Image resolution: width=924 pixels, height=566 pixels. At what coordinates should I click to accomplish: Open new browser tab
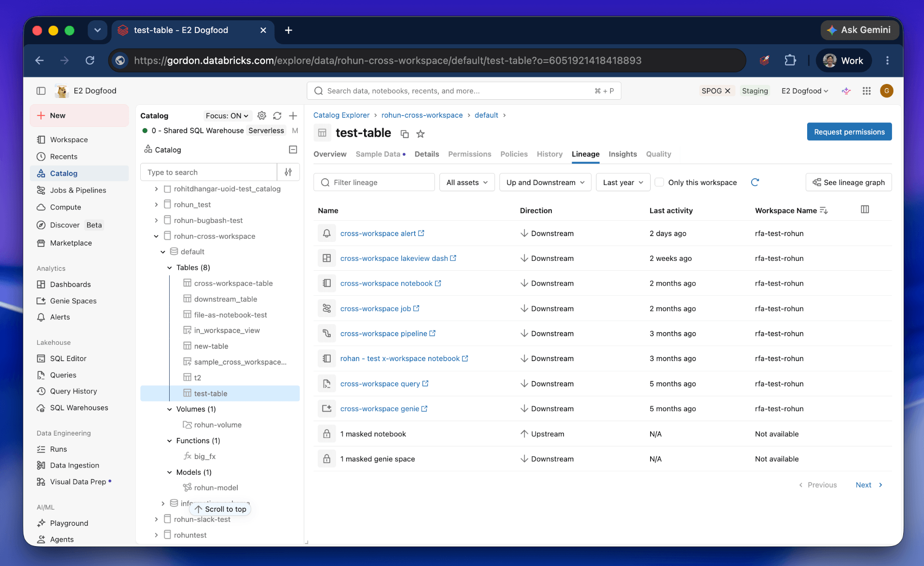(289, 30)
